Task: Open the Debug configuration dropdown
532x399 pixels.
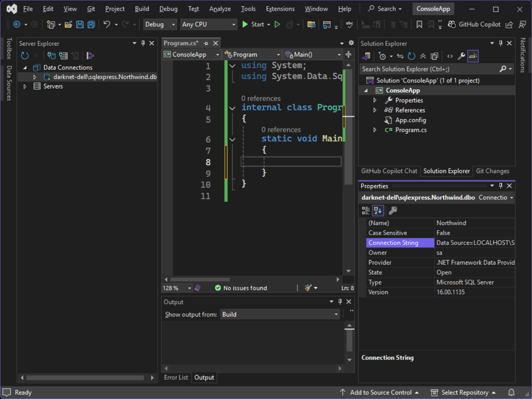Action: (x=160, y=25)
